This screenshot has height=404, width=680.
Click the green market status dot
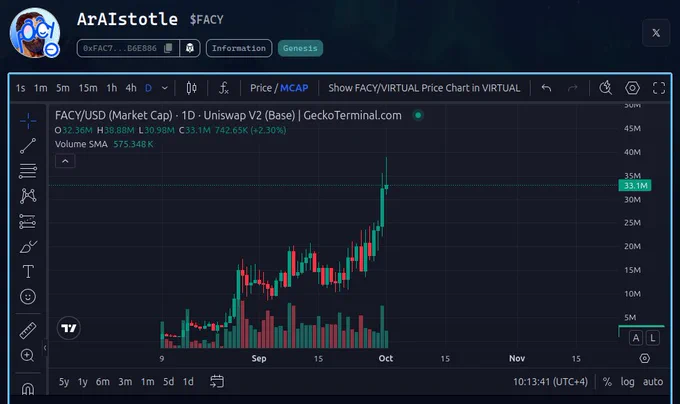[418, 115]
